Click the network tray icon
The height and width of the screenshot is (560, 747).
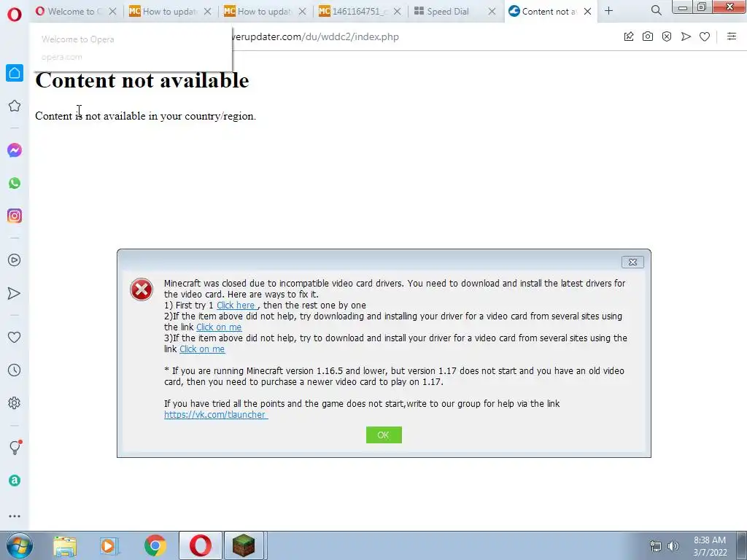[656, 546]
